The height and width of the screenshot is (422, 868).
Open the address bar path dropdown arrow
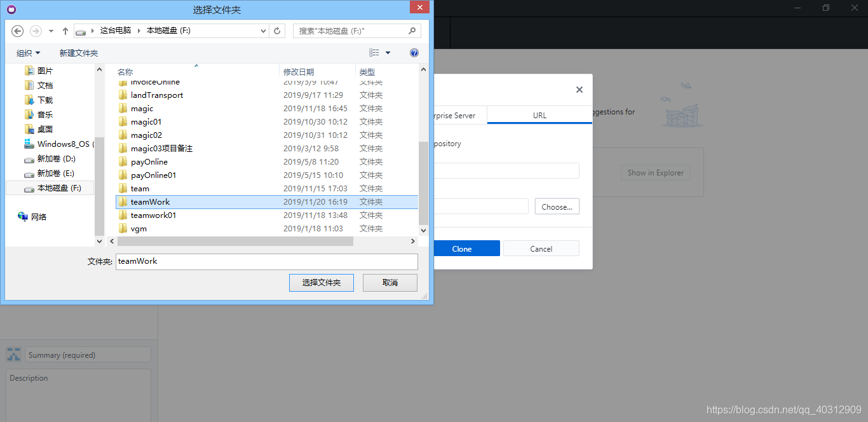click(x=263, y=31)
